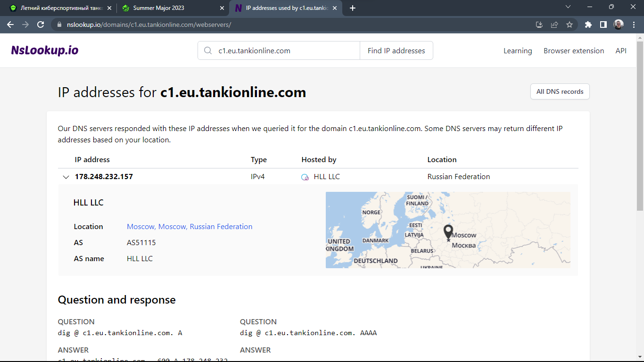This screenshot has height=362, width=644.
Task: Click the dig A query line
Action: click(x=120, y=333)
